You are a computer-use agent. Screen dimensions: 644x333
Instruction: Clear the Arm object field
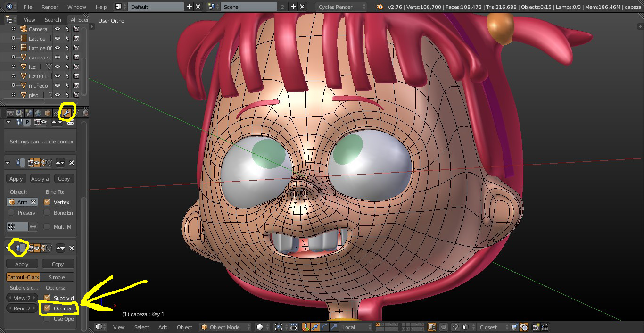click(x=33, y=202)
